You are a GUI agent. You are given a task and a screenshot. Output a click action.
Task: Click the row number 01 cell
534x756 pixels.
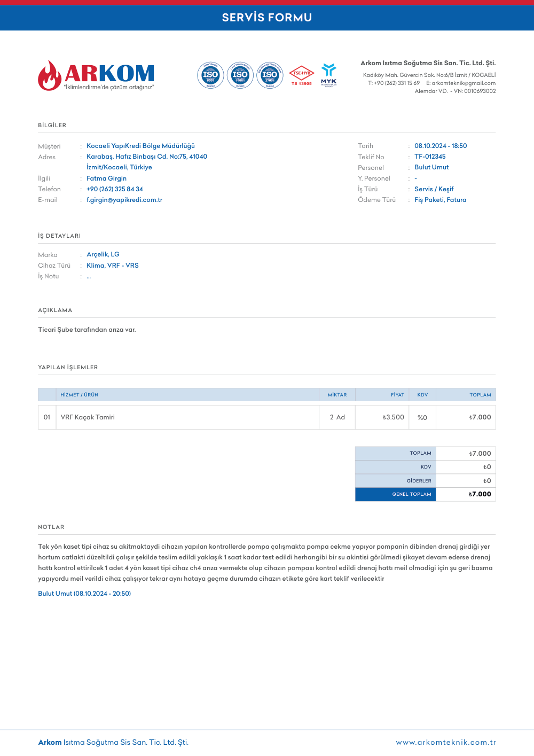pos(47,417)
